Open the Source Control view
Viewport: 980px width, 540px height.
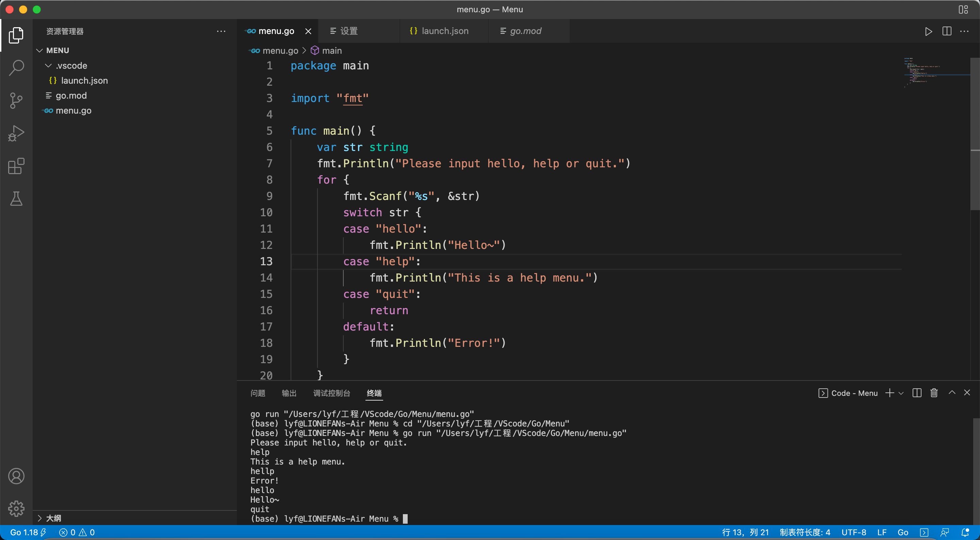tap(16, 100)
